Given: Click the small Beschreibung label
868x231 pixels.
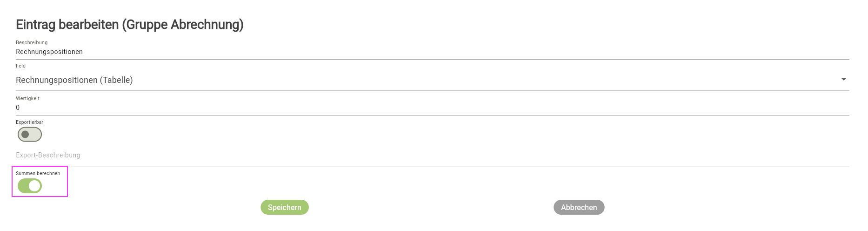Looking at the screenshot, I should [32, 42].
